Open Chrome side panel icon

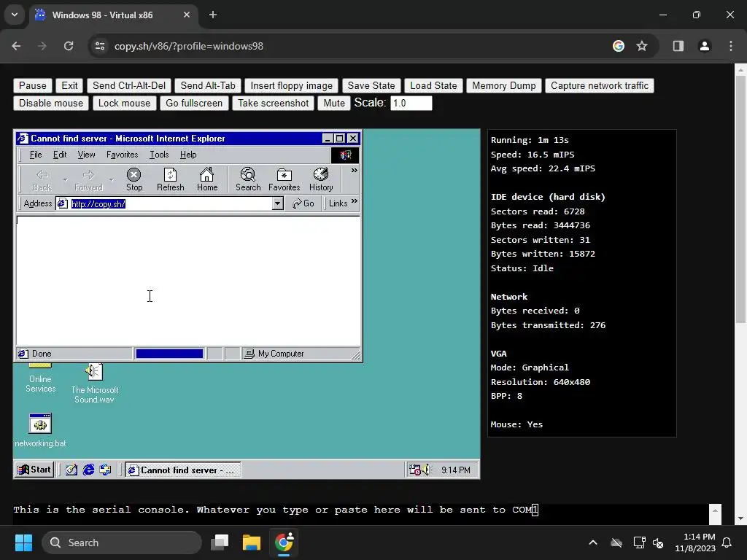678,46
